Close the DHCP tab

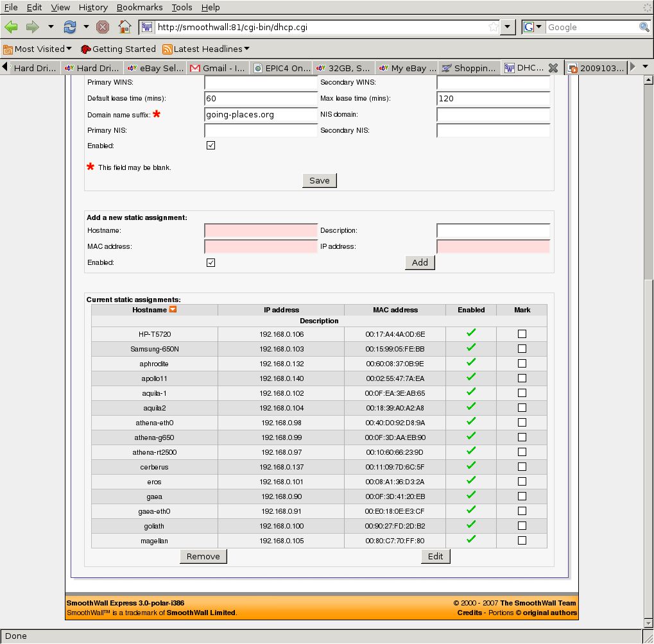pos(553,68)
